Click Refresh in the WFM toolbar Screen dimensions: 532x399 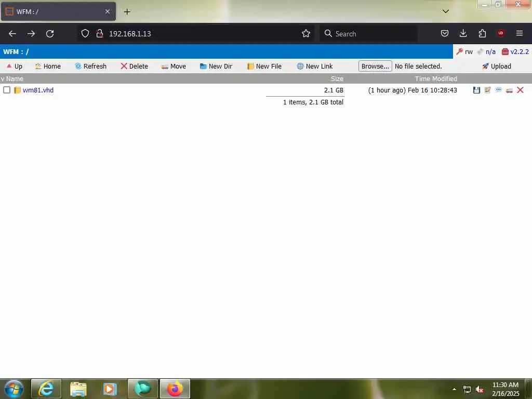(x=90, y=66)
